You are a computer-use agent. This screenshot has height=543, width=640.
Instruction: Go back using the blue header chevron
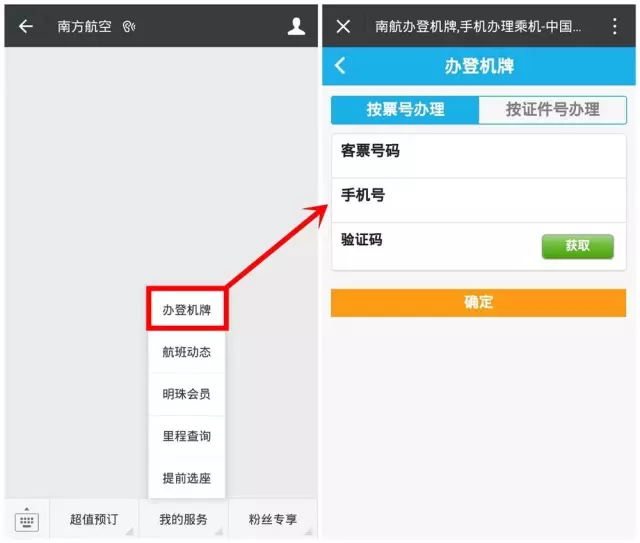(340, 65)
